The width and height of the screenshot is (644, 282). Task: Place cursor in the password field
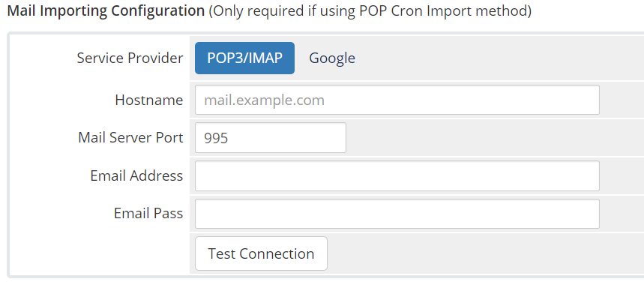click(397, 214)
